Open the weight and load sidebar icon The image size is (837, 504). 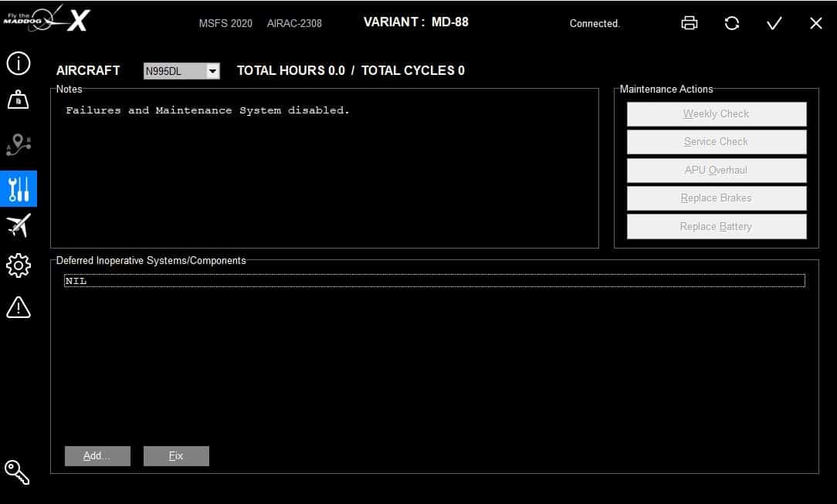pos(19,100)
